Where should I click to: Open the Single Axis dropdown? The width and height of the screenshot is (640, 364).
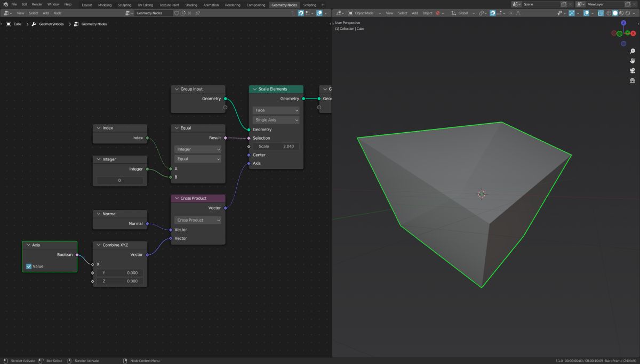click(x=276, y=120)
